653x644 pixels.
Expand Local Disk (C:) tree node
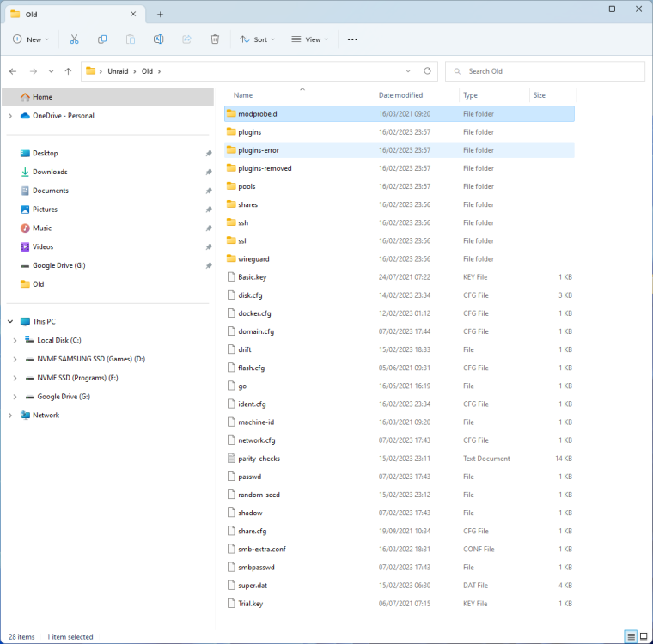point(15,341)
